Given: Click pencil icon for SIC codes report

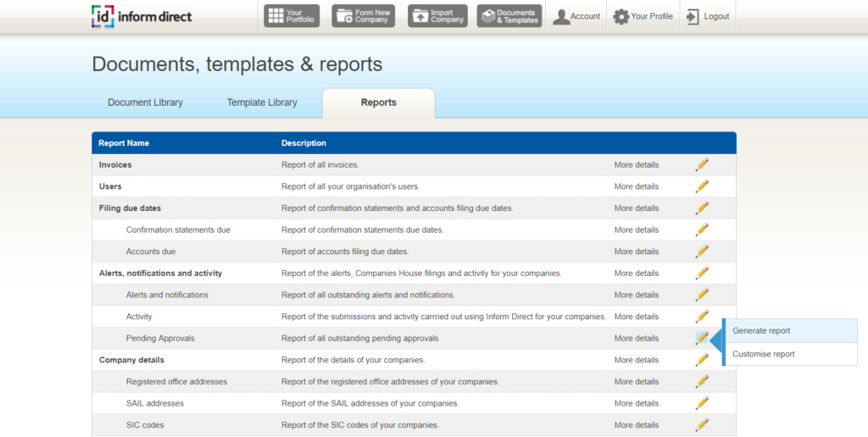Looking at the screenshot, I should tap(702, 425).
